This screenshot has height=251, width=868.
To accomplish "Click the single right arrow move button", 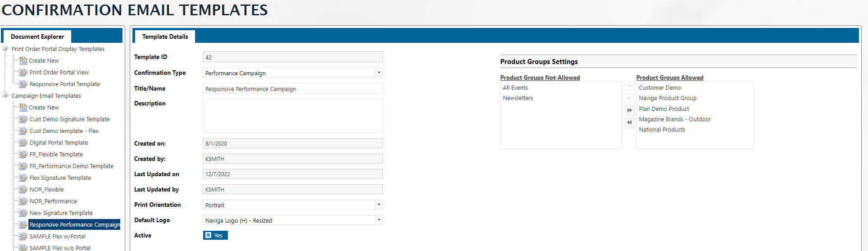I will 629,86.
